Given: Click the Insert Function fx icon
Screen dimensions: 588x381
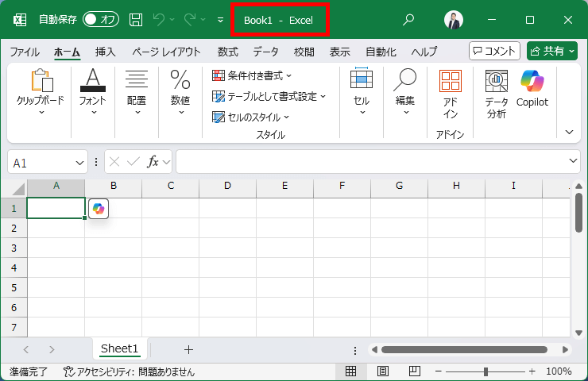Looking at the screenshot, I should click(153, 162).
